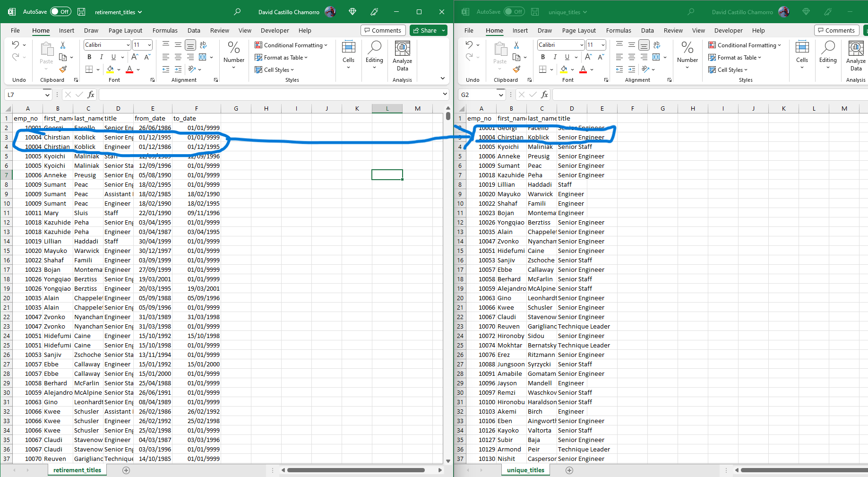Click Increase Font Size in retirement_titles window
Screen dimensions: 868x477
(x=135, y=57)
